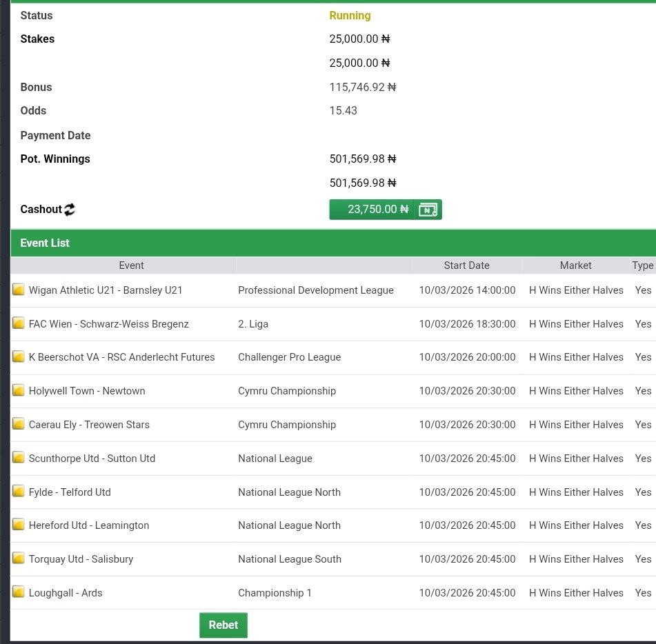Select K Beerschot VA - RSC Anderlecht Futures
Image resolution: width=656 pixels, height=644 pixels.
tap(121, 357)
